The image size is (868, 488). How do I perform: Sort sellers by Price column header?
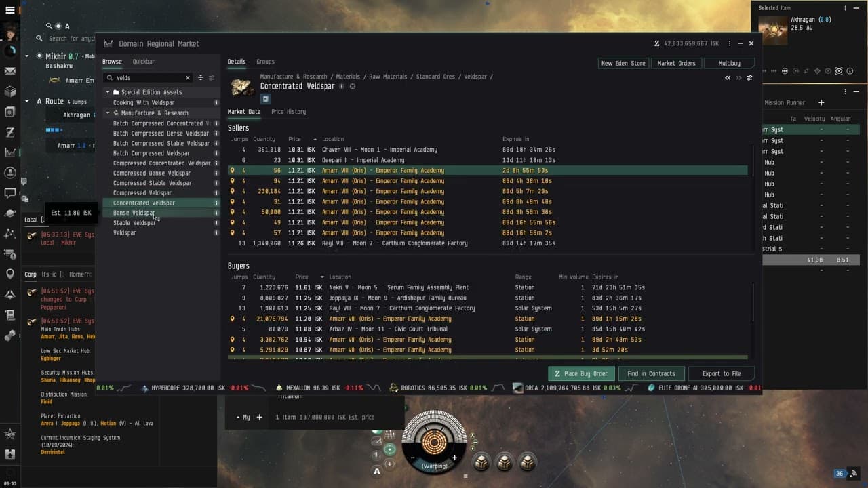(294, 139)
